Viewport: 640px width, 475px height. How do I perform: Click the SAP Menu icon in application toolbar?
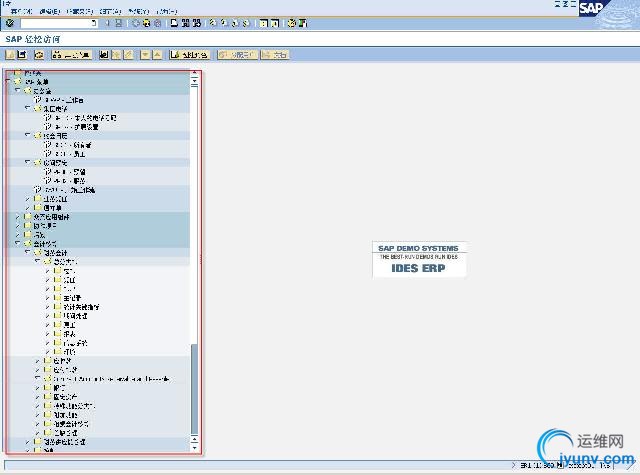coord(22,54)
